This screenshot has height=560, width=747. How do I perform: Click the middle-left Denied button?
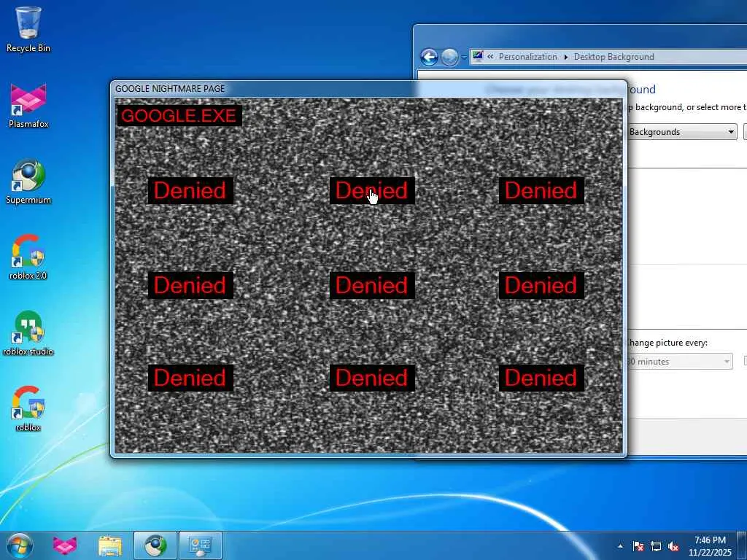point(190,285)
